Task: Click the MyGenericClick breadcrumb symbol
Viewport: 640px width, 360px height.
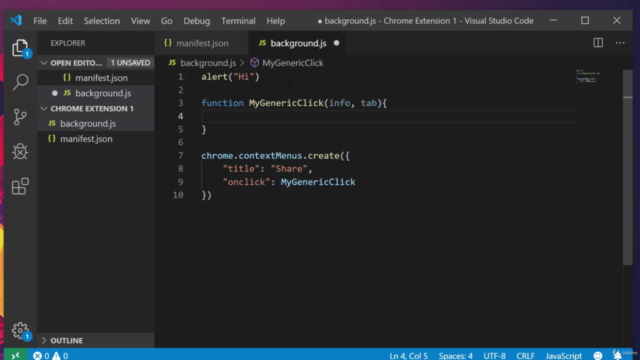Action: tap(287, 63)
